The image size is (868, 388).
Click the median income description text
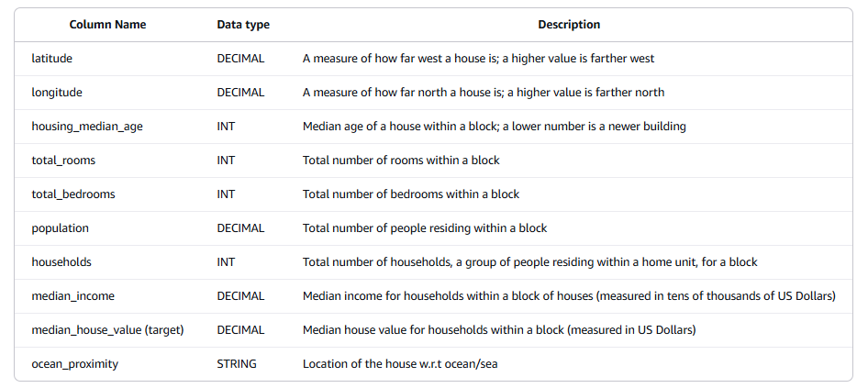pyautogui.click(x=569, y=296)
